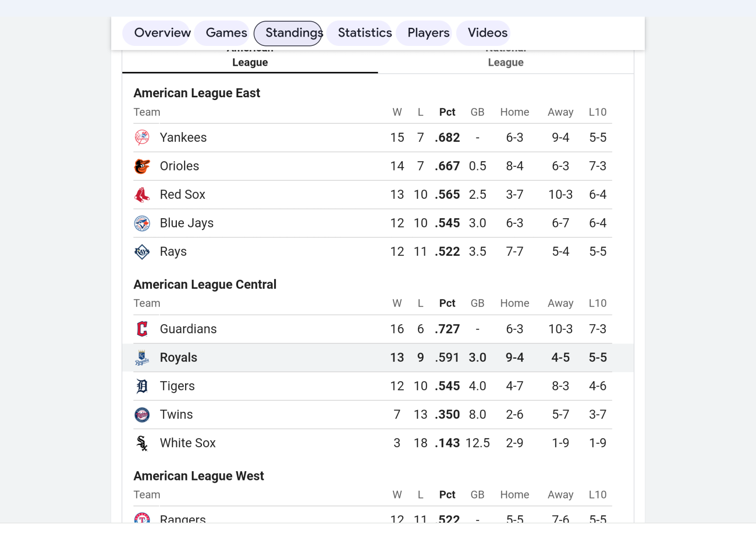Open the White Sox team link

pyautogui.click(x=187, y=443)
